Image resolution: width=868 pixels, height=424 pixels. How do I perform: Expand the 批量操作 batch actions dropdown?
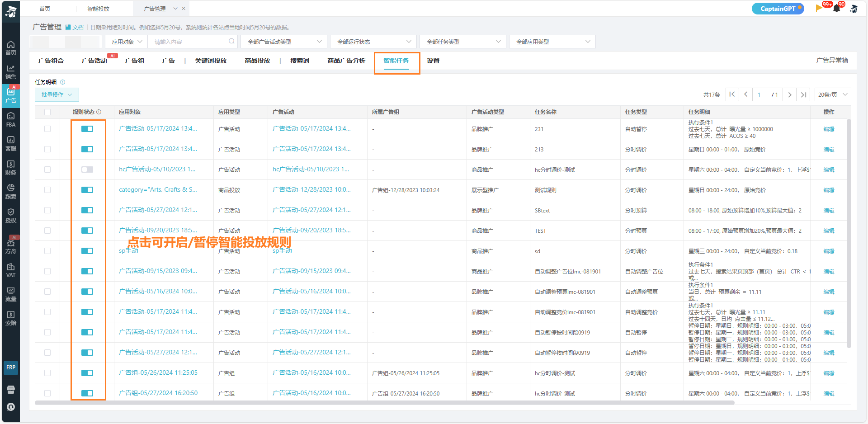[x=57, y=94]
